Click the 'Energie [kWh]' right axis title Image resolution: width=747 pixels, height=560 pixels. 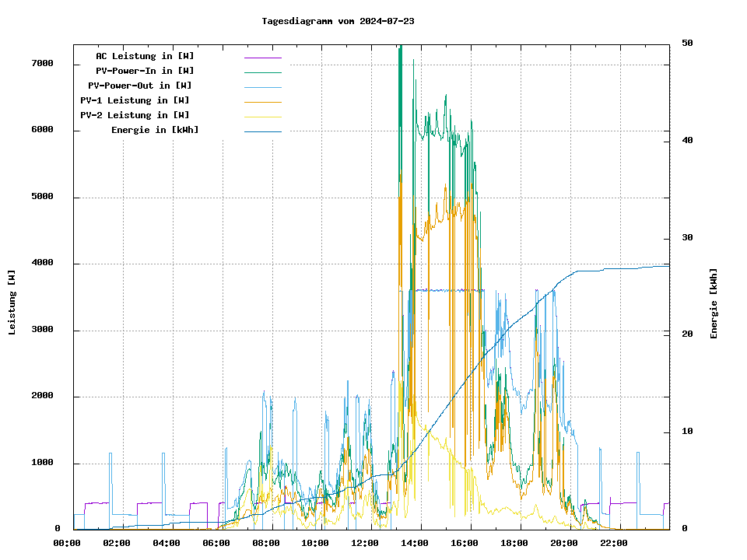click(714, 303)
